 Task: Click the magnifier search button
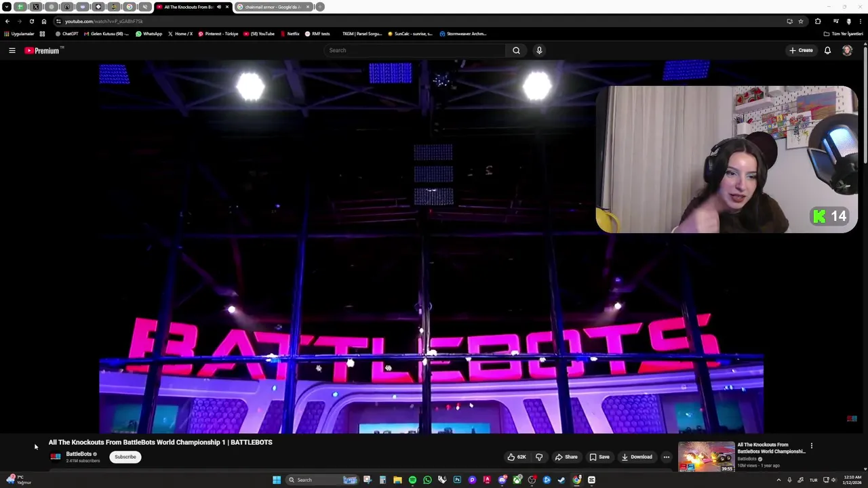[516, 50]
